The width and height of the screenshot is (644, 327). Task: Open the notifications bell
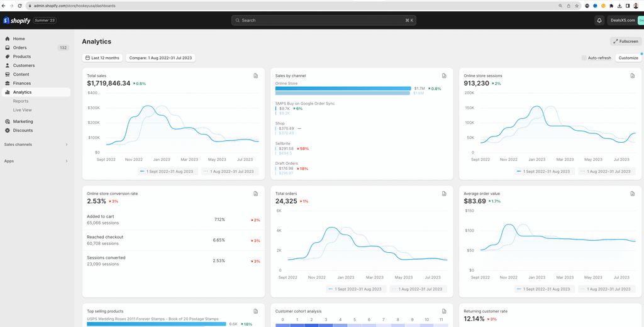pos(599,20)
